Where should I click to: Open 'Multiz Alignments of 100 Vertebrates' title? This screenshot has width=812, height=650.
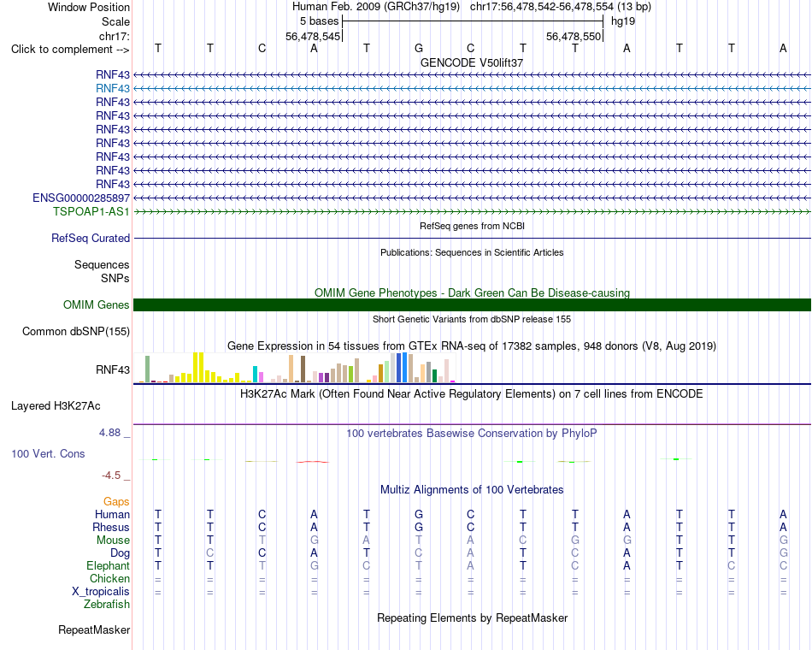coord(472,490)
